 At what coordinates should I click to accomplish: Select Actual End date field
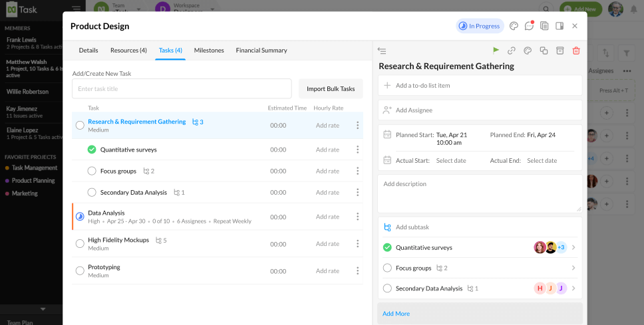click(542, 160)
